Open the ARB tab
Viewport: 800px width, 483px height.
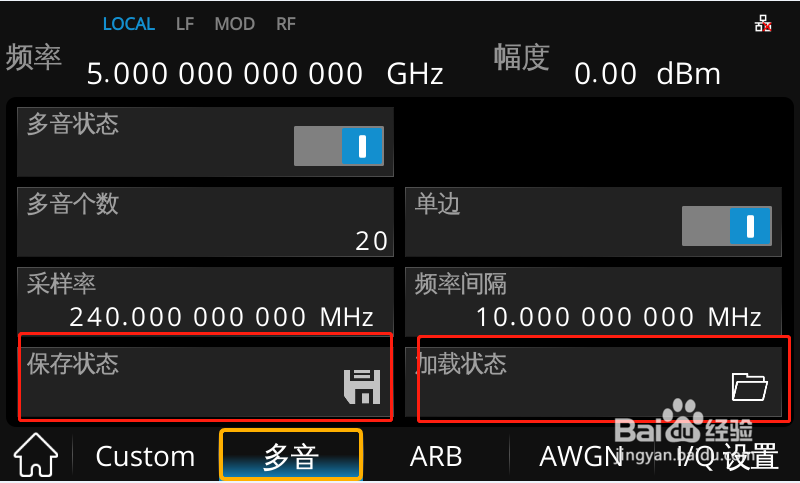[x=436, y=456]
